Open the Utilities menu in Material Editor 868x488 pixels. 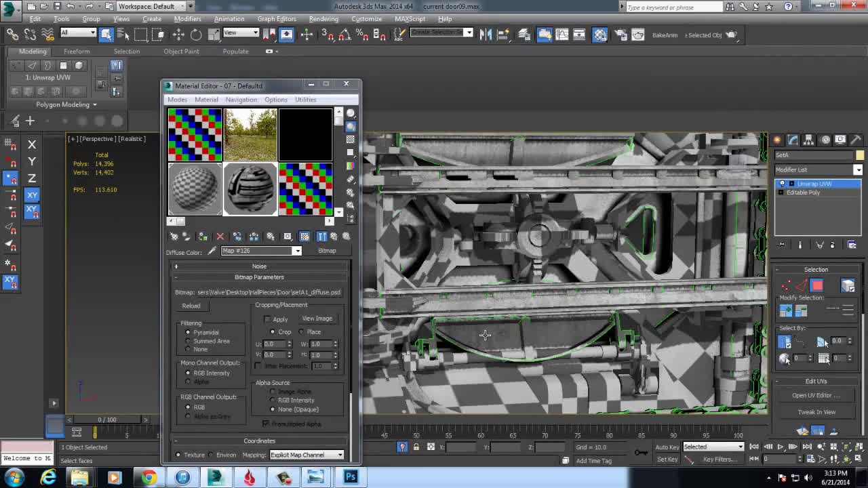tap(305, 100)
